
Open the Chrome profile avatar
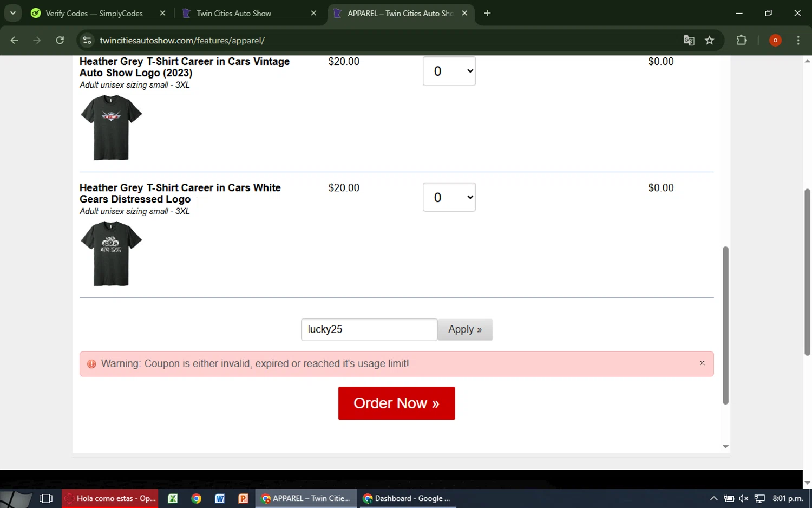pos(775,40)
